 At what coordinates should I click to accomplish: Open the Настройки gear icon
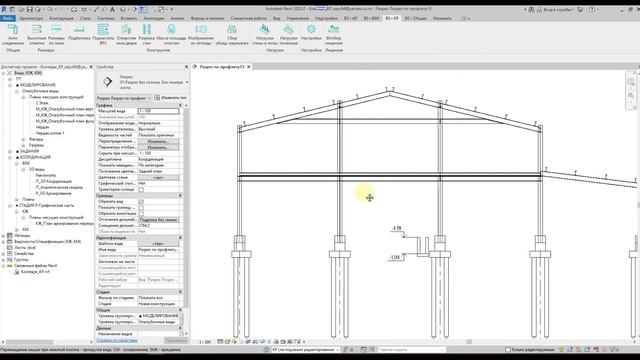[311, 29]
